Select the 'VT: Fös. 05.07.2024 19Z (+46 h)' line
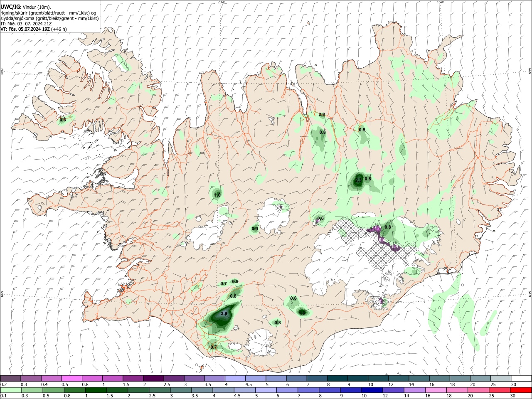 pos(33,29)
